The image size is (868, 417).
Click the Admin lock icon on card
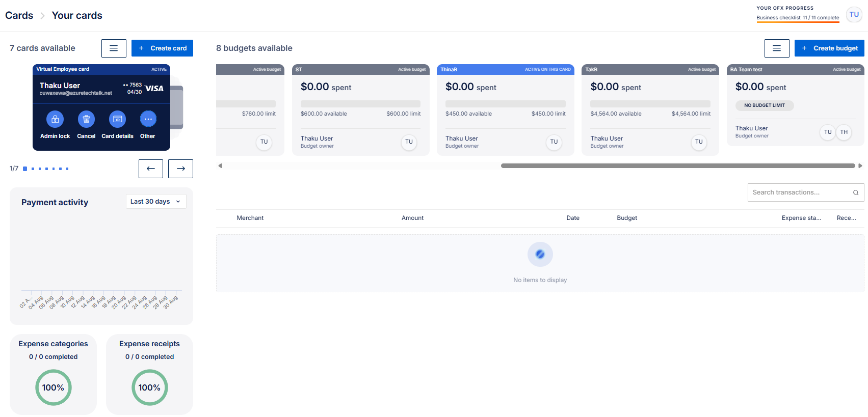(55, 119)
